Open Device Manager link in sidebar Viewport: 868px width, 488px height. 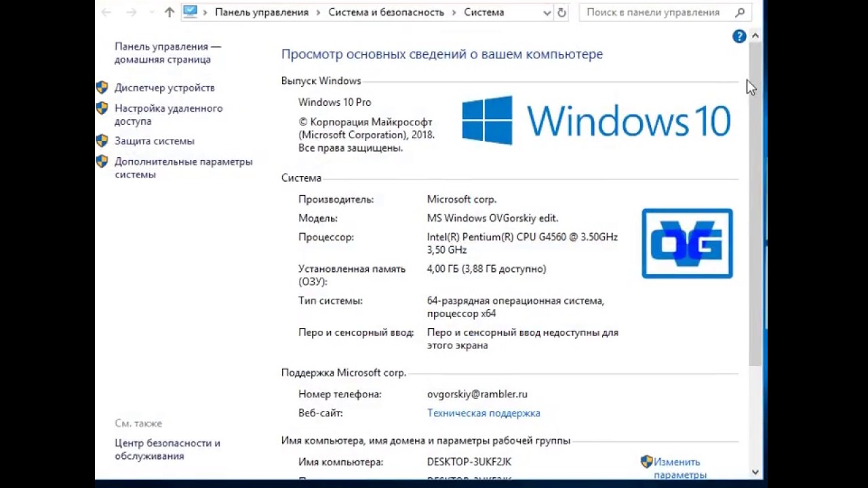164,87
